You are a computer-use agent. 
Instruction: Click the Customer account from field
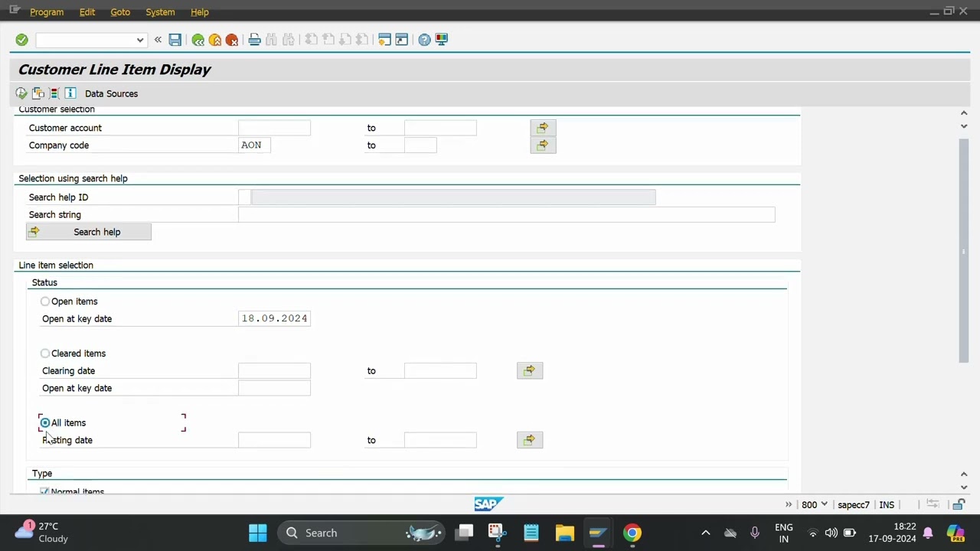[x=274, y=128]
